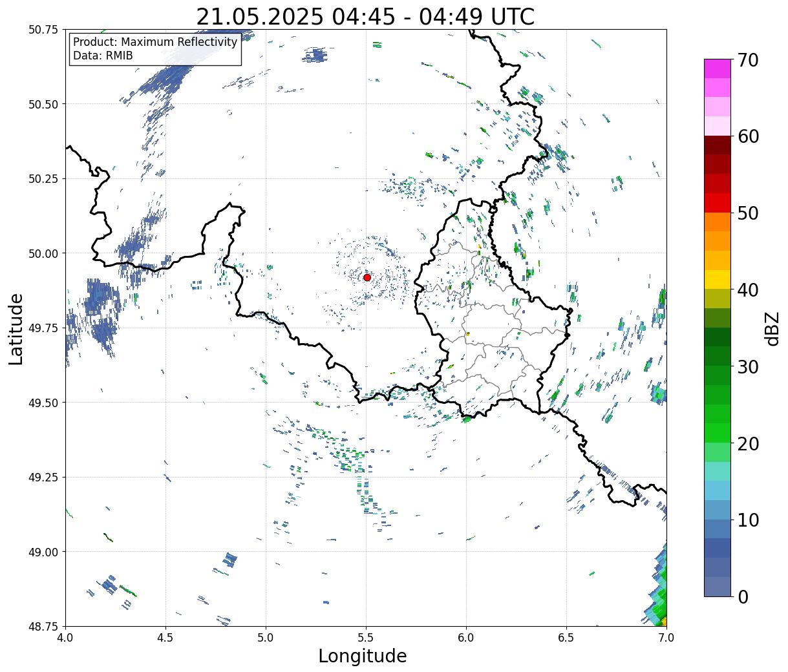Click the magenta top segment of colorbar
This screenshot has height=672, width=788.
pyautogui.click(x=718, y=69)
